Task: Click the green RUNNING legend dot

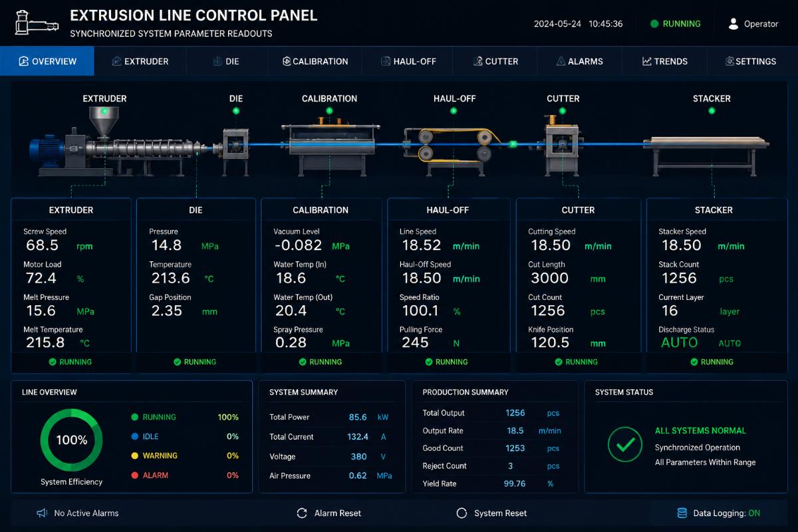Action: [134, 417]
